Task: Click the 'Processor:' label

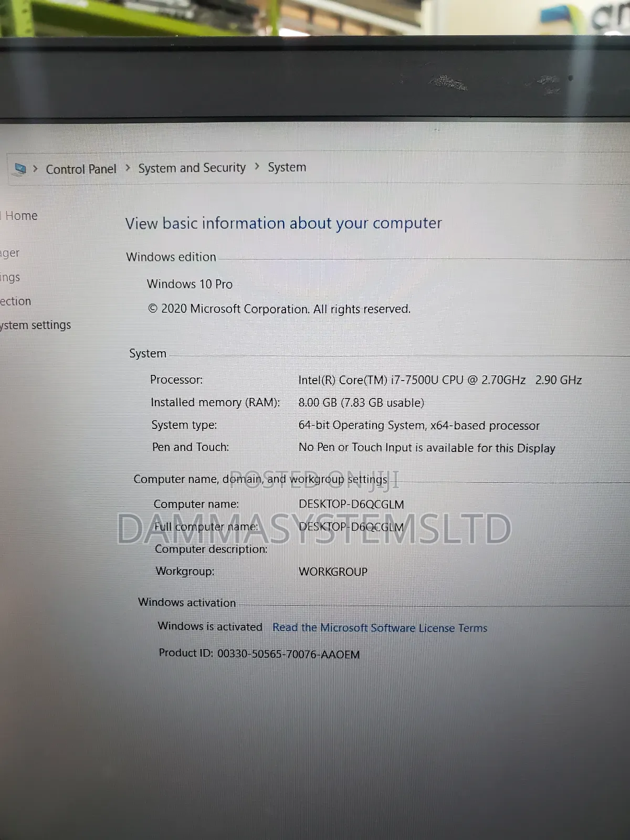Action: tap(176, 380)
